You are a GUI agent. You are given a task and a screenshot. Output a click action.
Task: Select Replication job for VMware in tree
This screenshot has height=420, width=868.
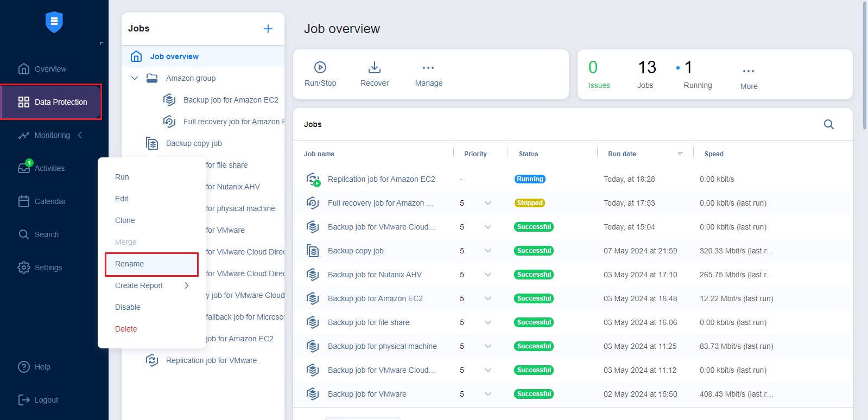[x=211, y=360]
